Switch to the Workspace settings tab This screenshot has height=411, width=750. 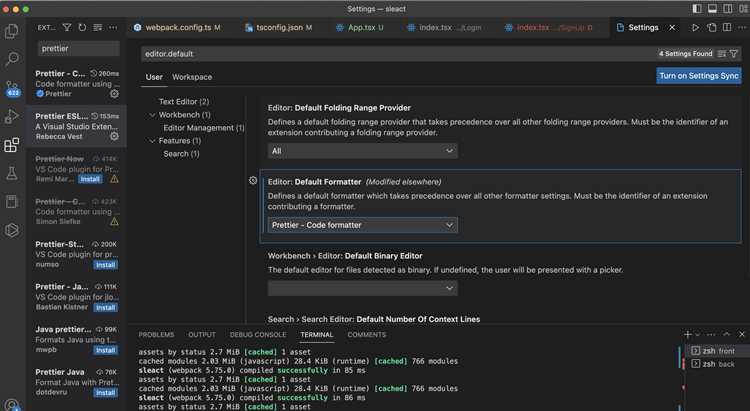click(192, 77)
